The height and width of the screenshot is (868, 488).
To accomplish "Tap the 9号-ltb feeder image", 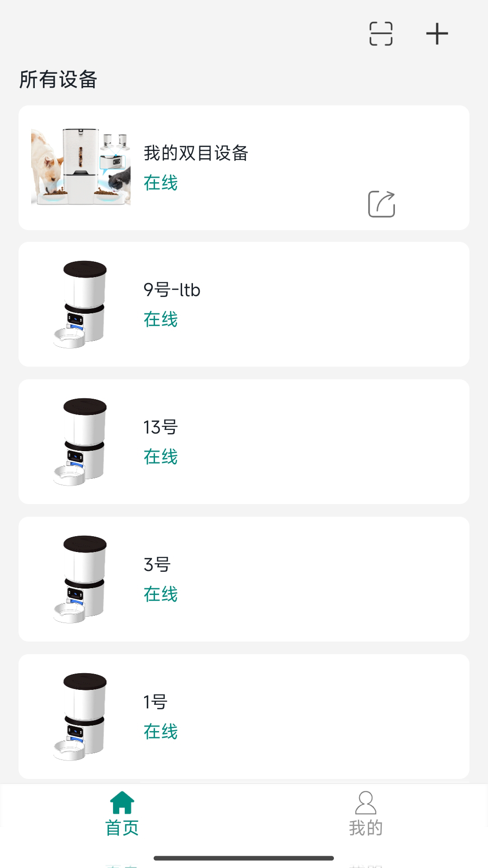I will [x=81, y=304].
